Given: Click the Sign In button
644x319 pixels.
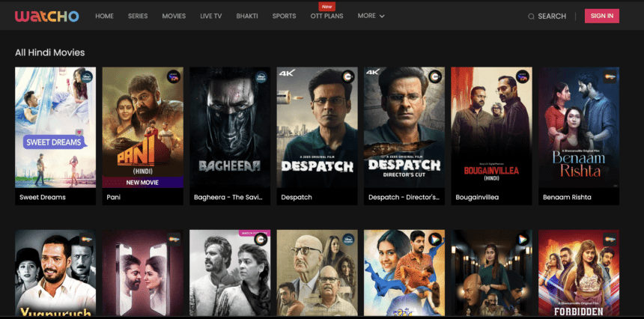Looking at the screenshot, I should 602,16.
